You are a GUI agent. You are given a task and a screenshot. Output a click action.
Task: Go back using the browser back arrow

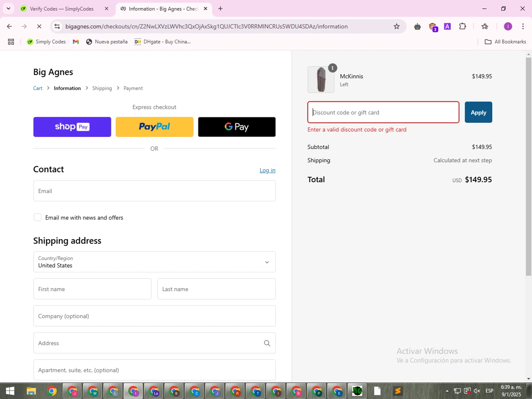tap(10, 26)
